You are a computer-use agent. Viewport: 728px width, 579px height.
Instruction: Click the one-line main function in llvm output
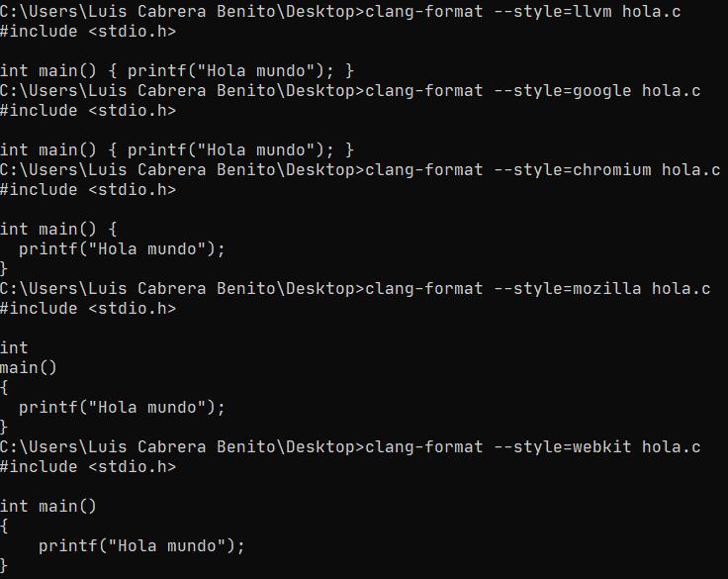coord(177,71)
